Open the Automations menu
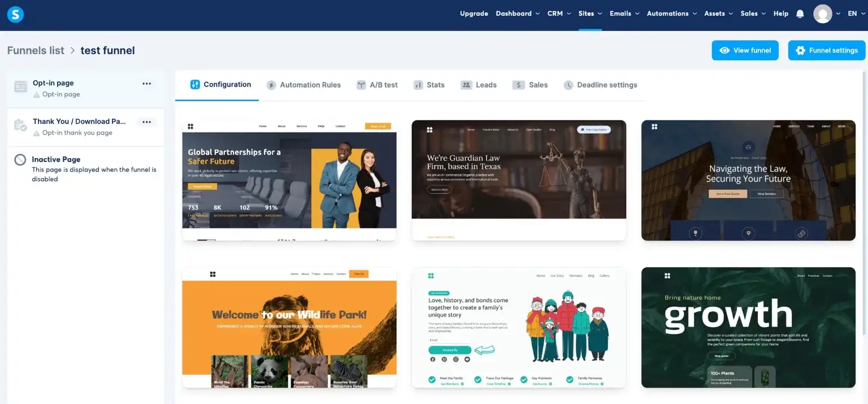This screenshot has height=404, width=868. click(668, 13)
